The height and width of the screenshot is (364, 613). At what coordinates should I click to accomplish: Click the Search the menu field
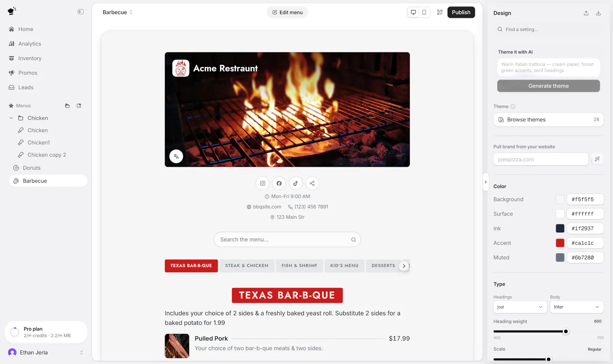pos(287,239)
